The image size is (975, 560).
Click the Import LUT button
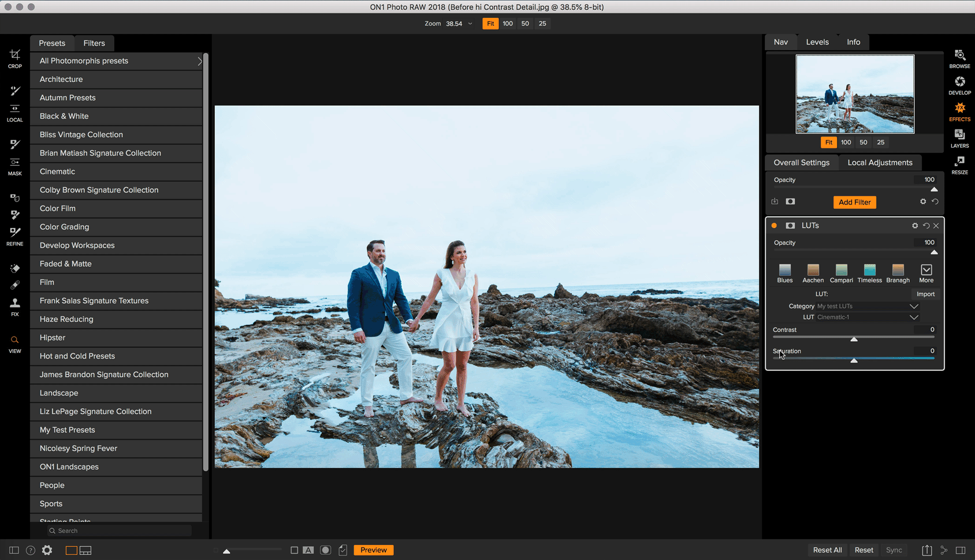(925, 294)
